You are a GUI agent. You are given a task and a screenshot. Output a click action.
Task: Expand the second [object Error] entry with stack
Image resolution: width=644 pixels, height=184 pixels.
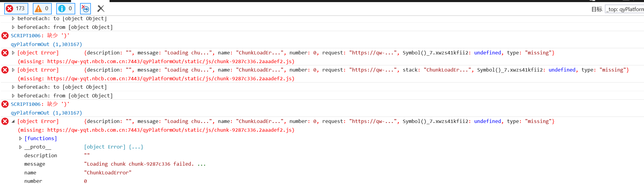click(x=13, y=70)
